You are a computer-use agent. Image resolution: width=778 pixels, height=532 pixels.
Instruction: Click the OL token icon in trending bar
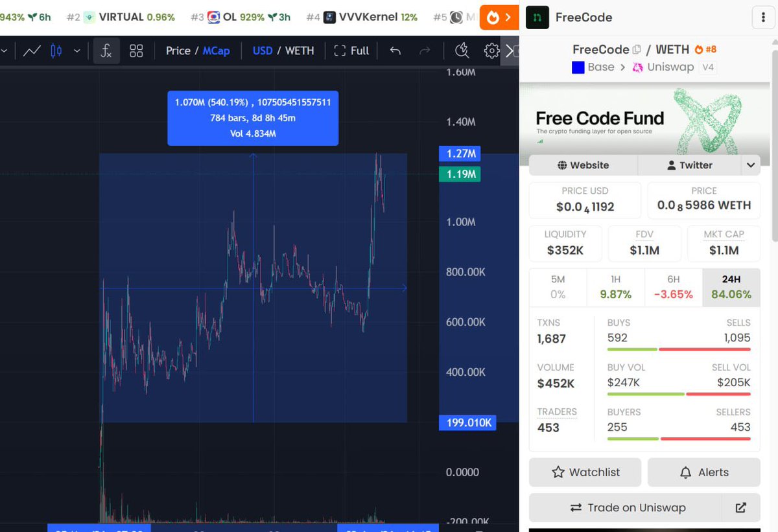[x=213, y=17]
